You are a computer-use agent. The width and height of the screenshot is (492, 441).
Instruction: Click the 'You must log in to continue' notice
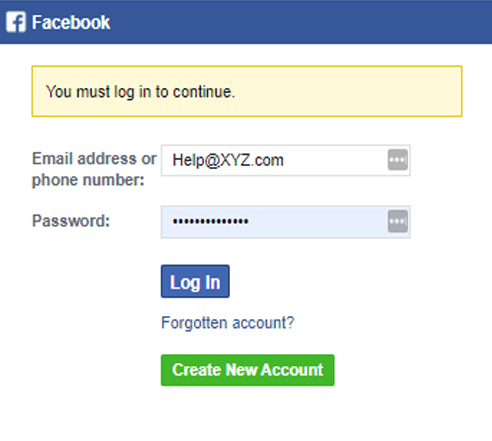[247, 91]
